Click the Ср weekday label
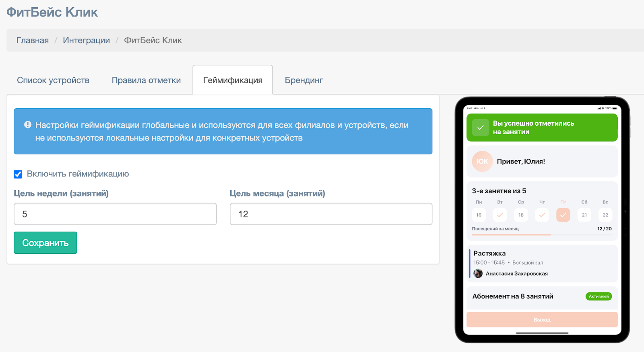This screenshot has height=352, width=644. point(521,202)
